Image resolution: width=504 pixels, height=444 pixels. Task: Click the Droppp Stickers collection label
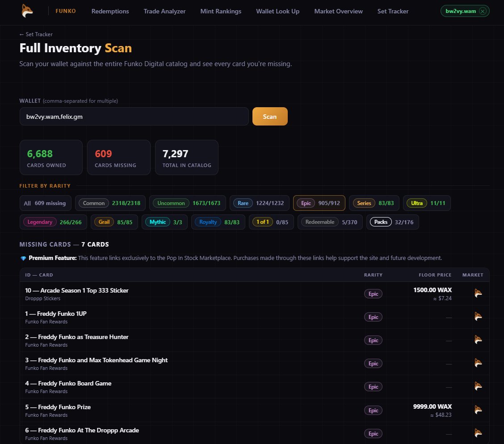pos(43,298)
